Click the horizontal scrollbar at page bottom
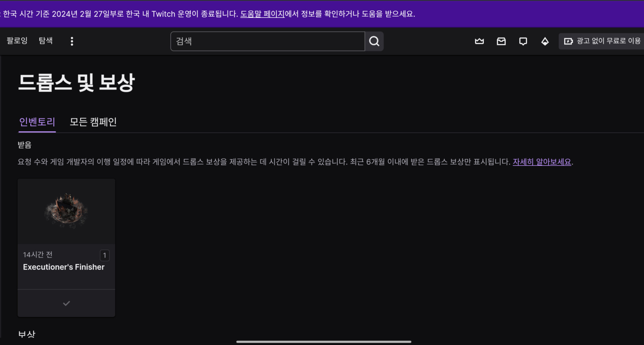 coord(323,342)
